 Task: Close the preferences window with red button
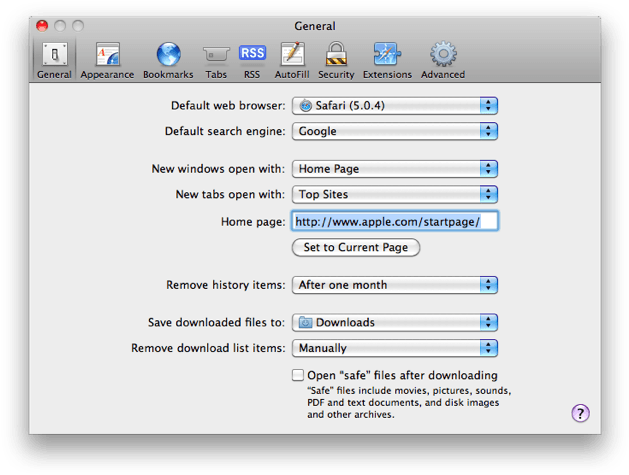click(42, 26)
